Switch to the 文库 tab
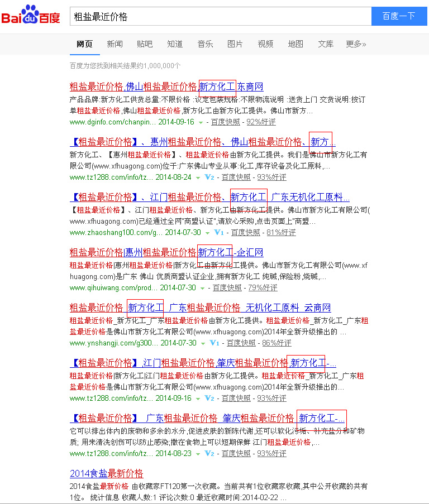Viewport: 429px width, 504px height. point(326,44)
